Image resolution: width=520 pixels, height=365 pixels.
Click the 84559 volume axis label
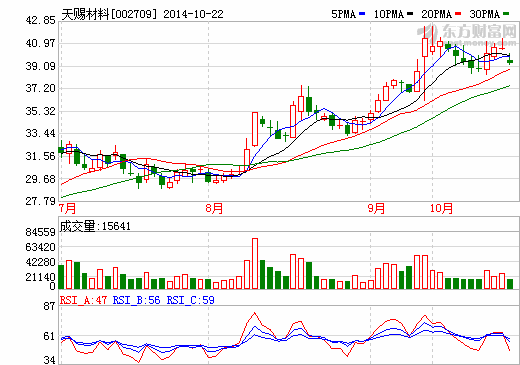coord(40,232)
